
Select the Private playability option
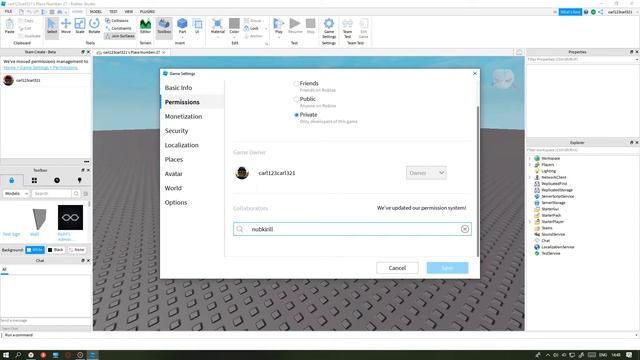click(x=296, y=115)
